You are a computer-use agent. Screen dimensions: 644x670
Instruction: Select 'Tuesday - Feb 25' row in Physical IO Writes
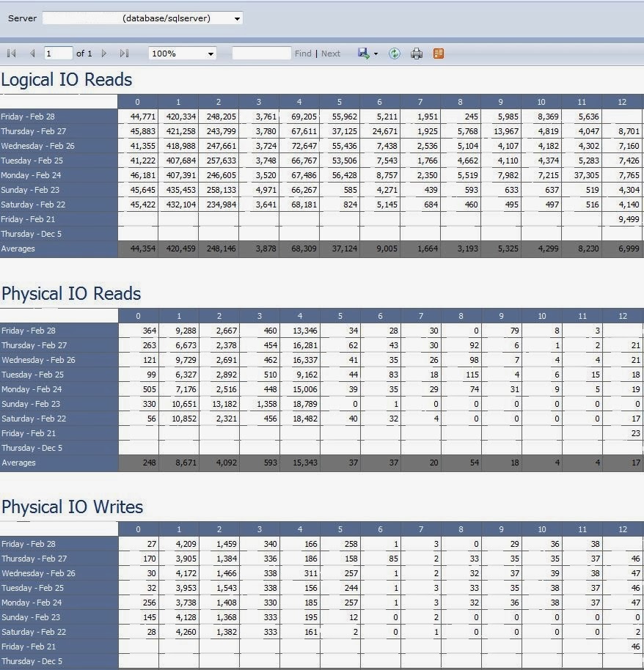click(x=59, y=588)
